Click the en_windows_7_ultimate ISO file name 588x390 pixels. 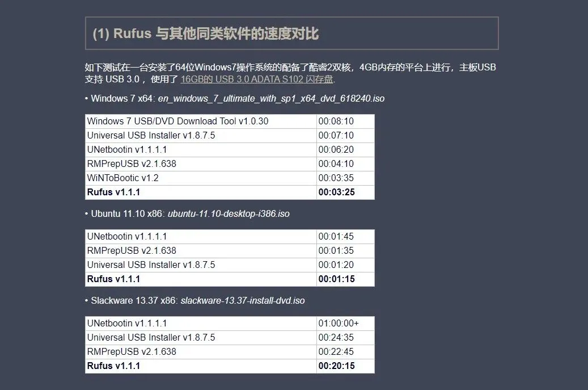[271, 99]
